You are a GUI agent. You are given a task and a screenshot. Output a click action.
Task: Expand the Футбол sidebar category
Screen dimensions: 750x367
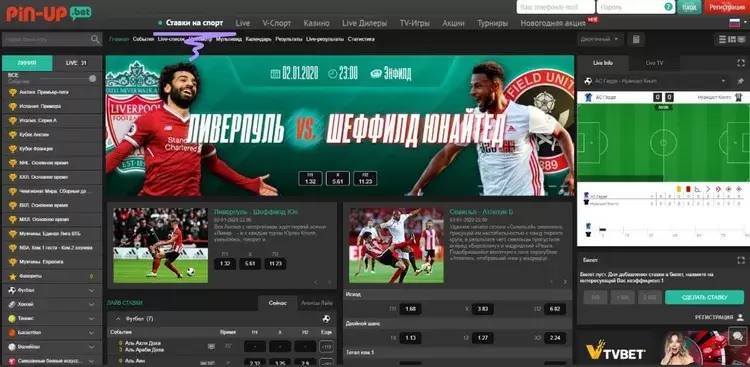(91, 290)
